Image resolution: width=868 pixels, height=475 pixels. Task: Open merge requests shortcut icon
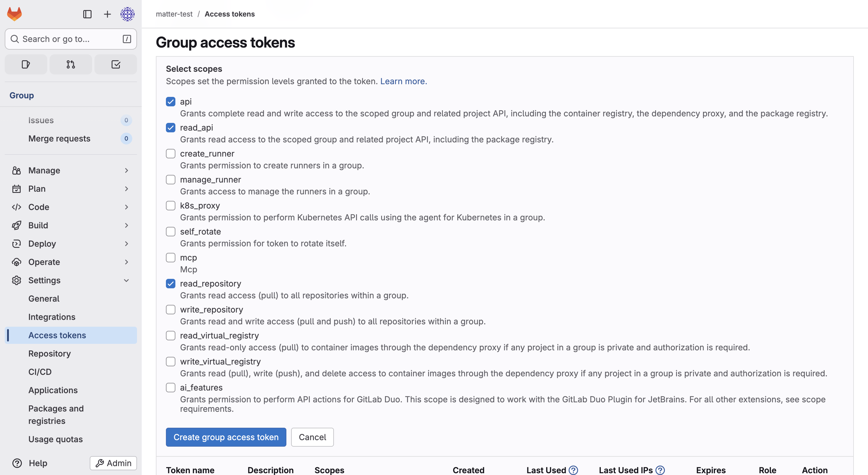tap(71, 64)
